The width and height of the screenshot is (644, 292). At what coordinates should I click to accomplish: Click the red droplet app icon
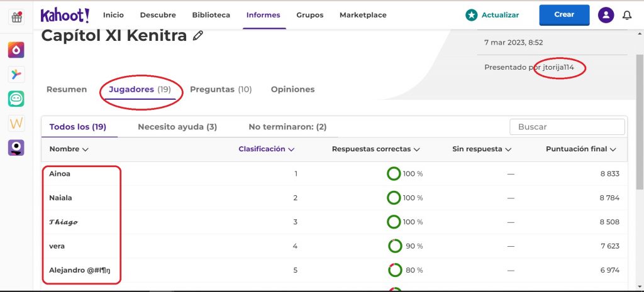(x=16, y=50)
